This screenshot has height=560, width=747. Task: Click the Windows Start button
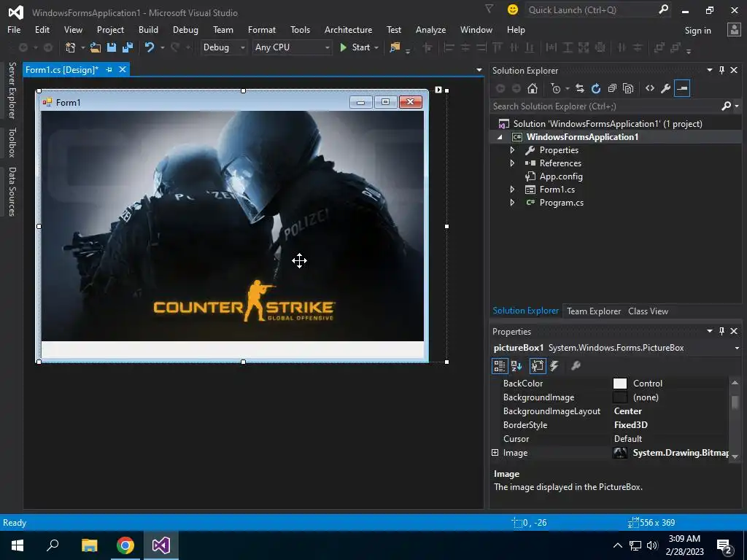pyautogui.click(x=18, y=545)
